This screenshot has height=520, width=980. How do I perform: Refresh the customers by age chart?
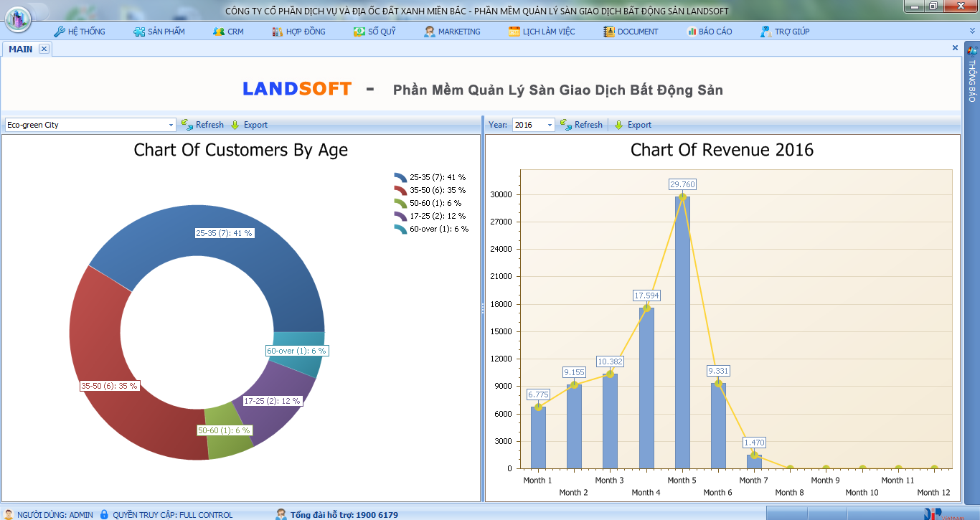(x=202, y=125)
